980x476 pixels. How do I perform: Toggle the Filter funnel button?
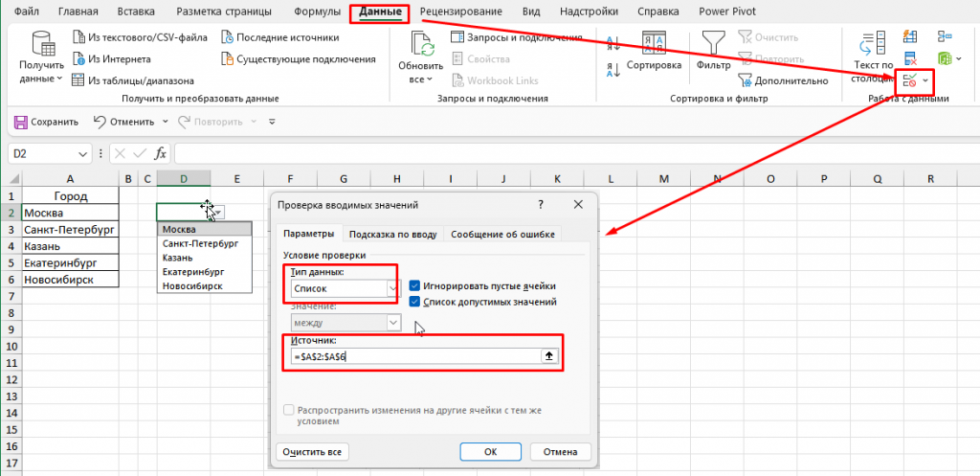[713, 52]
